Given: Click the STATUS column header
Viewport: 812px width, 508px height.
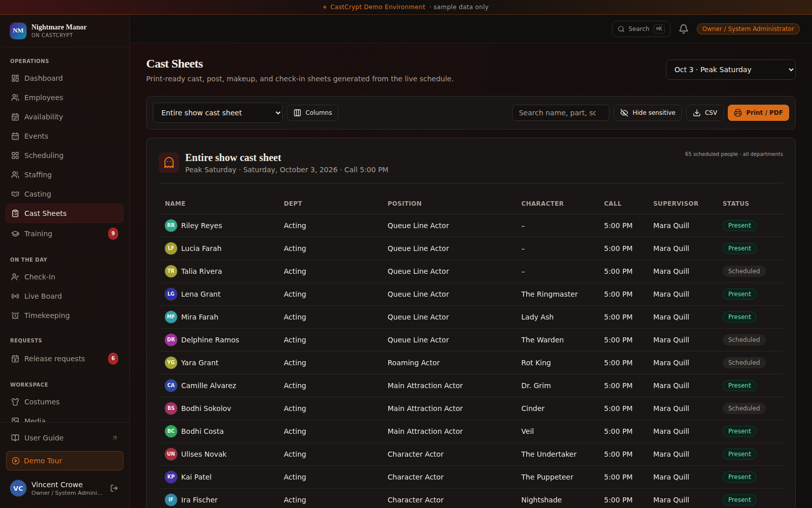Looking at the screenshot, I should coord(736,204).
